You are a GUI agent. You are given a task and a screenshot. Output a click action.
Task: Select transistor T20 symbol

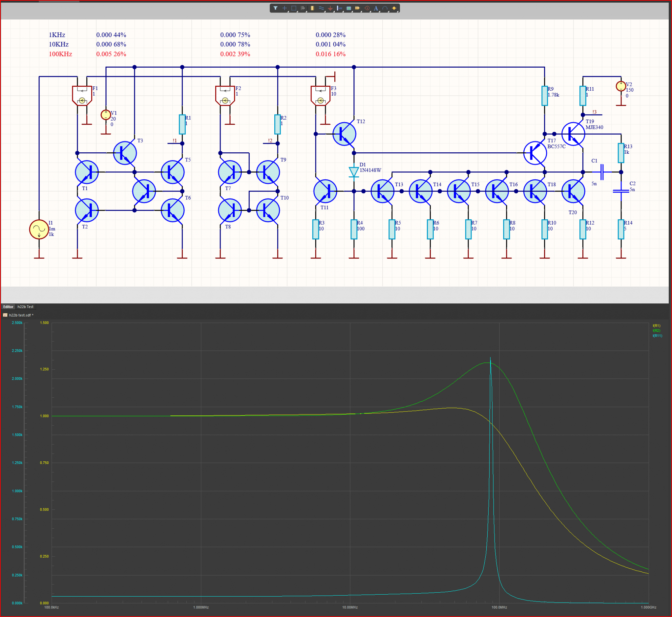point(573,191)
